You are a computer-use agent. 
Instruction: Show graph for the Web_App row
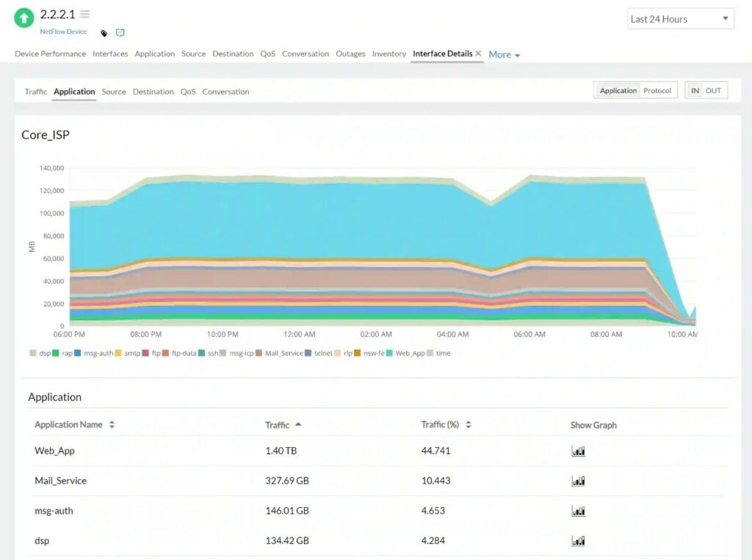[x=579, y=451]
